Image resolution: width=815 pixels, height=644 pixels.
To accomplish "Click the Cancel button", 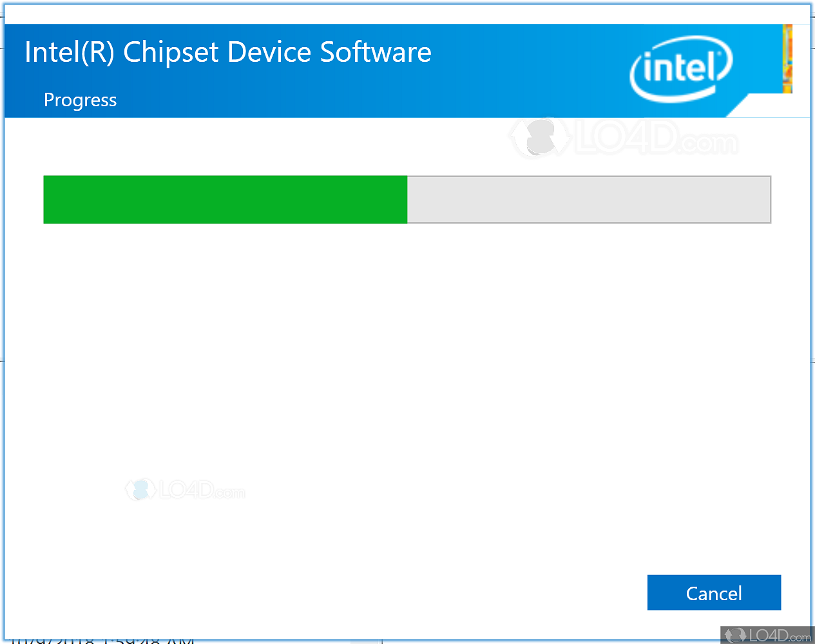I will click(x=714, y=592).
